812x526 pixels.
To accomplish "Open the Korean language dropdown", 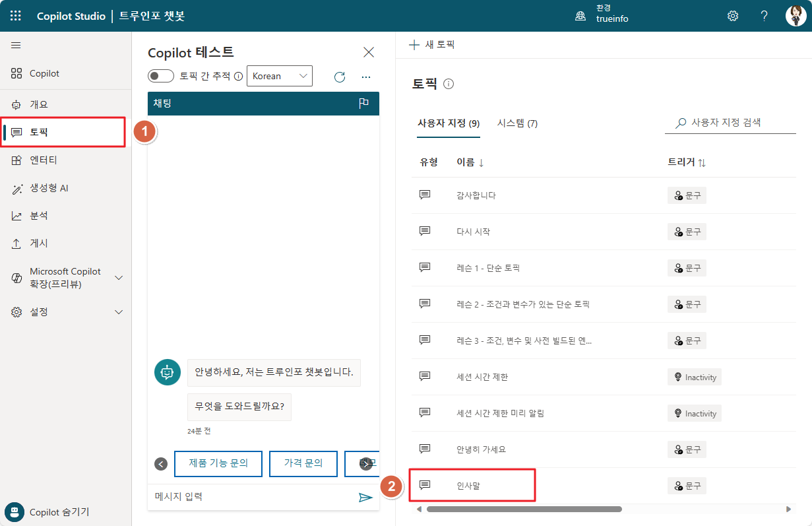I will 280,76.
